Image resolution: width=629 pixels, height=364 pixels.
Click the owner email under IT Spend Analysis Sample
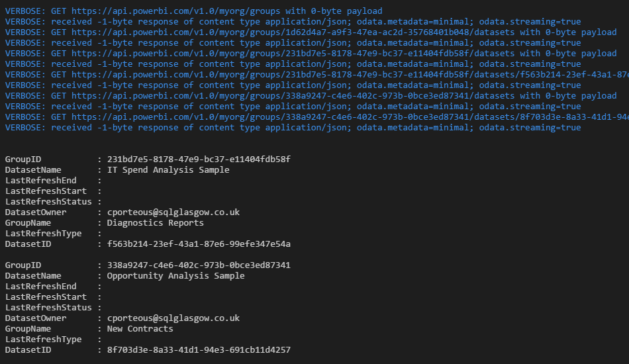click(173, 212)
